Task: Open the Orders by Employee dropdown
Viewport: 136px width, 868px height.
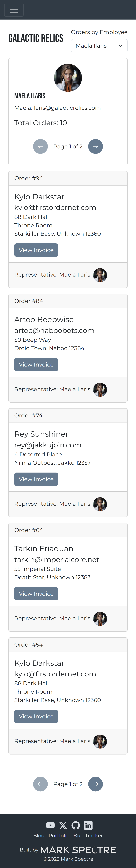Action: pyautogui.click(x=99, y=46)
